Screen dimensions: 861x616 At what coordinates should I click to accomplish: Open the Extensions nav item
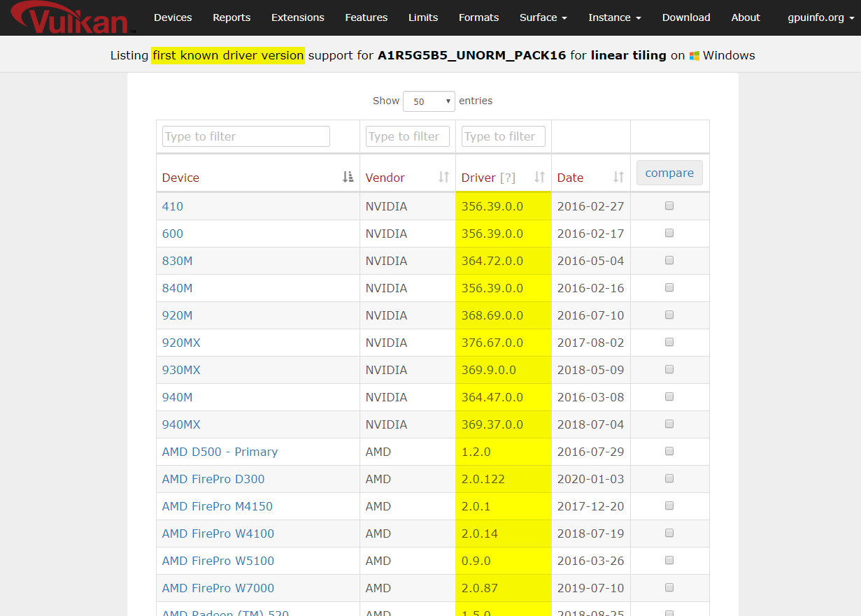298,17
